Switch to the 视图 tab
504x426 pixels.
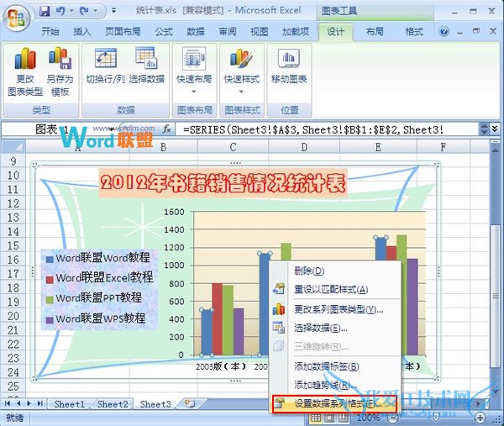259,31
